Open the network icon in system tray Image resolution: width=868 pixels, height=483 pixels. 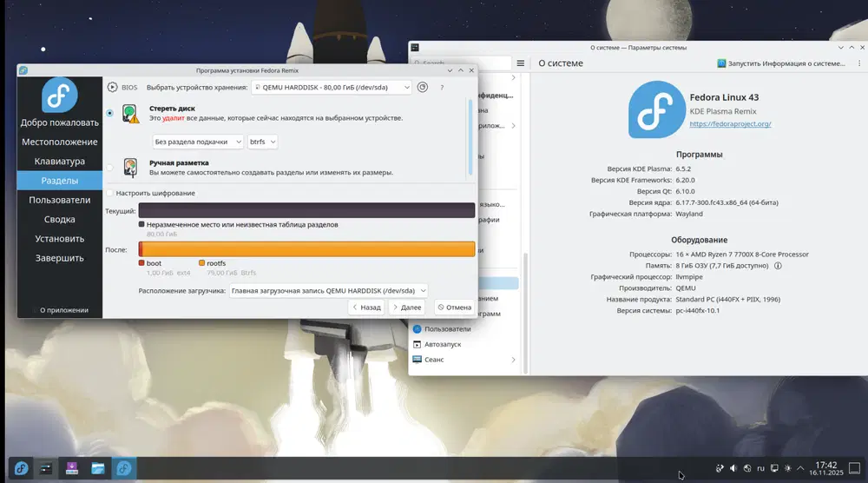tap(746, 468)
